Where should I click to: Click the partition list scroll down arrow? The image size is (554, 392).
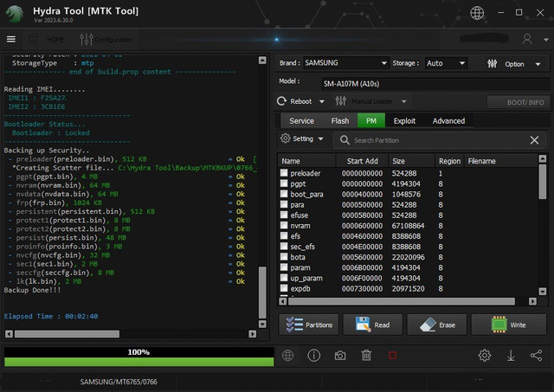pyautogui.click(x=543, y=292)
